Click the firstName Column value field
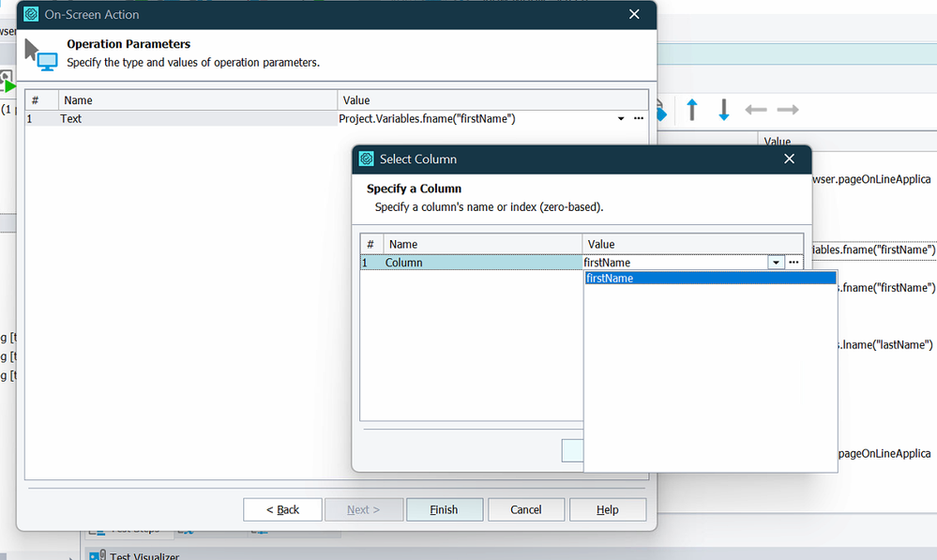The height and width of the screenshot is (560, 937). (x=673, y=263)
